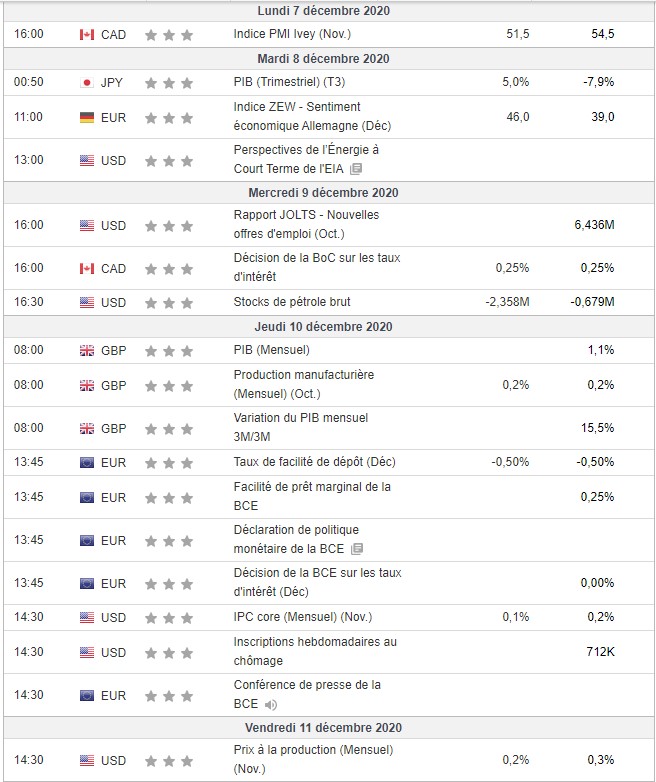Viewport: 656px width, 782px height.
Task: Click the Japan flag in the JPY row
Action: pos(87,82)
